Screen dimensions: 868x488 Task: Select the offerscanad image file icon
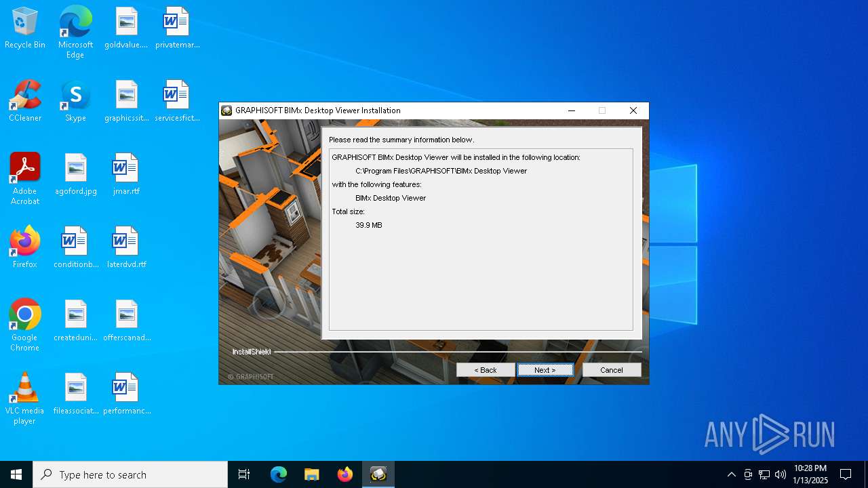click(x=126, y=321)
